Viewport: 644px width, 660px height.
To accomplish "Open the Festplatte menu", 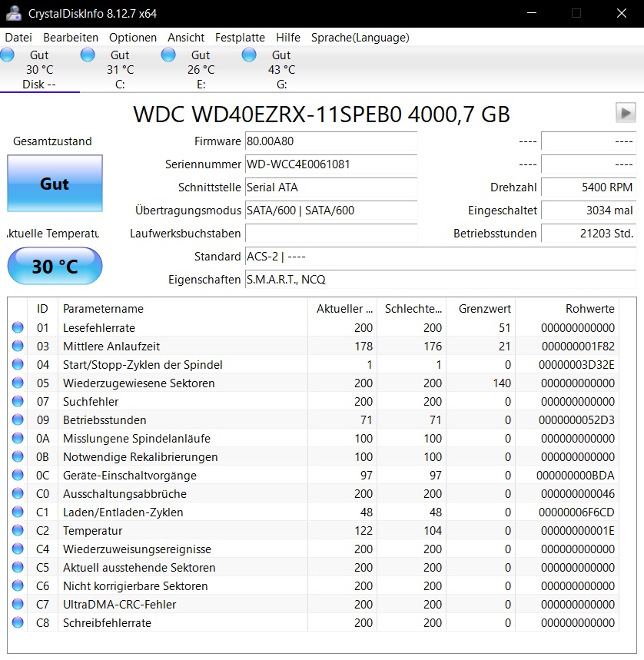I will [x=240, y=38].
